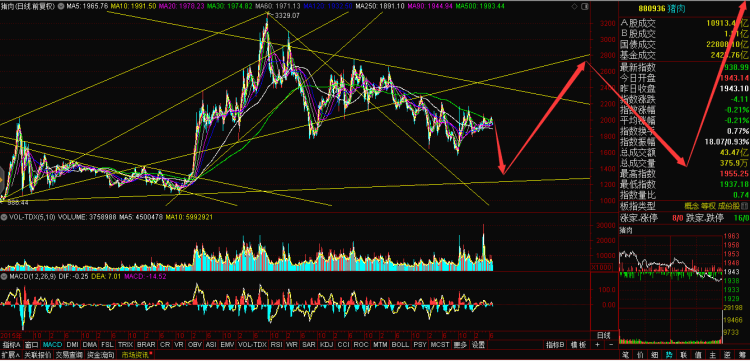The image size is (750, 361).
Task: Click the 3329.07 peak price marker
Action: [x=287, y=16]
